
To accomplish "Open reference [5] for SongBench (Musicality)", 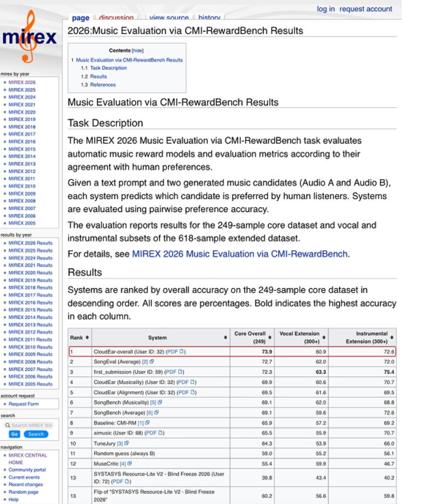I will tap(153, 403).
